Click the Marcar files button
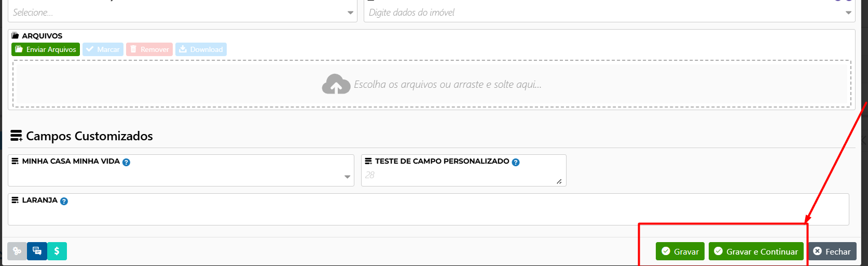The width and height of the screenshot is (868, 266). click(x=103, y=49)
